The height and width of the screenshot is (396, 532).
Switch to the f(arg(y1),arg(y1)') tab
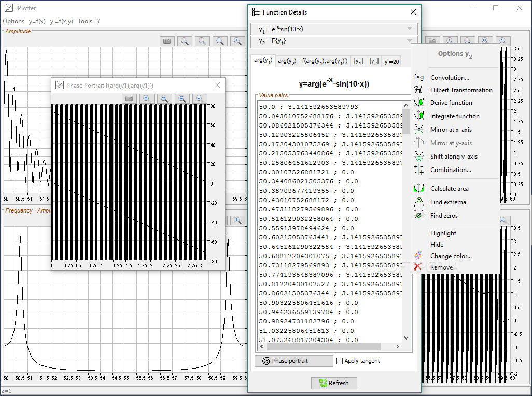(325, 61)
